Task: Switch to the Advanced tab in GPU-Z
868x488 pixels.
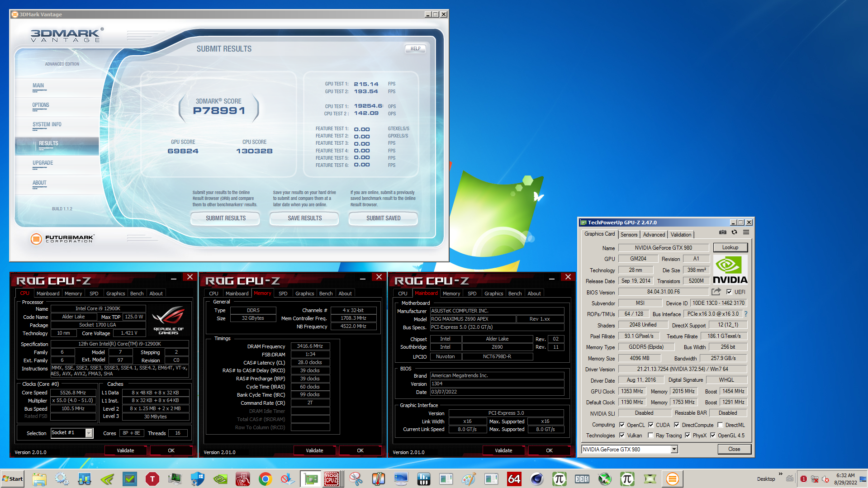Action: tap(654, 234)
